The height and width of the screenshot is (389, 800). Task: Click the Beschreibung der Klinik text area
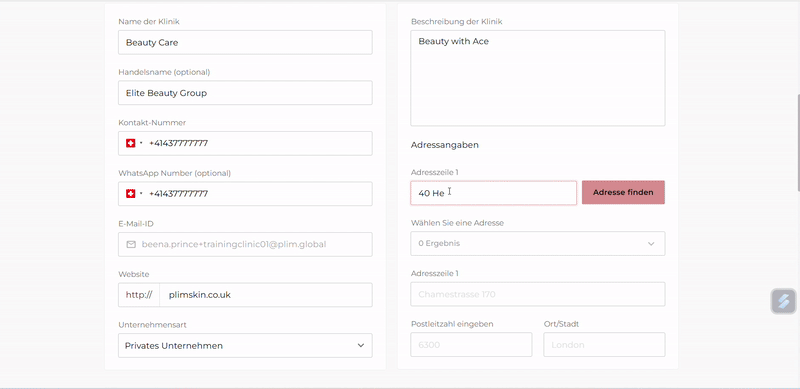(x=538, y=78)
